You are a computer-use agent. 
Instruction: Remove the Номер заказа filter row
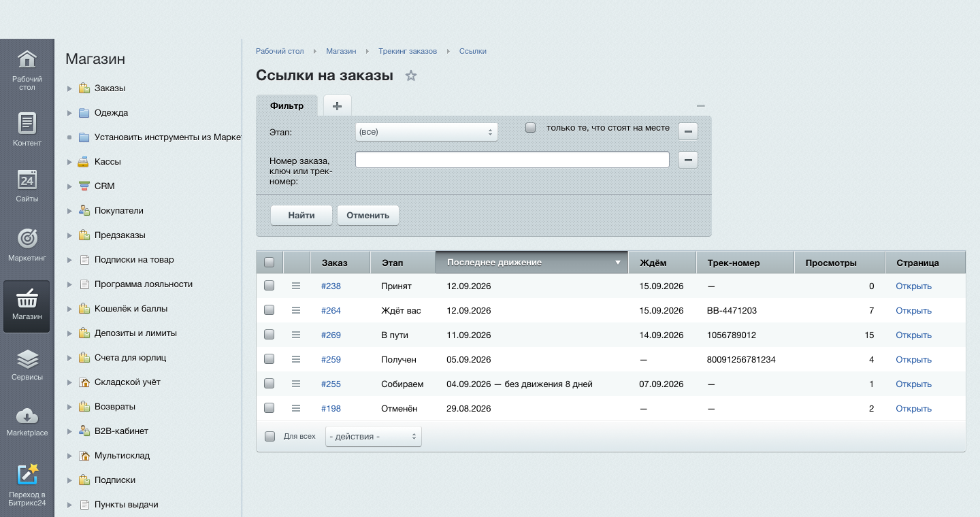[x=688, y=160]
